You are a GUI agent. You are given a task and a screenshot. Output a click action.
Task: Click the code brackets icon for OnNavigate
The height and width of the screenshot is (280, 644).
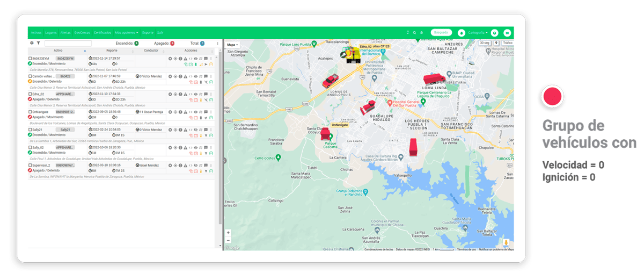(x=191, y=112)
